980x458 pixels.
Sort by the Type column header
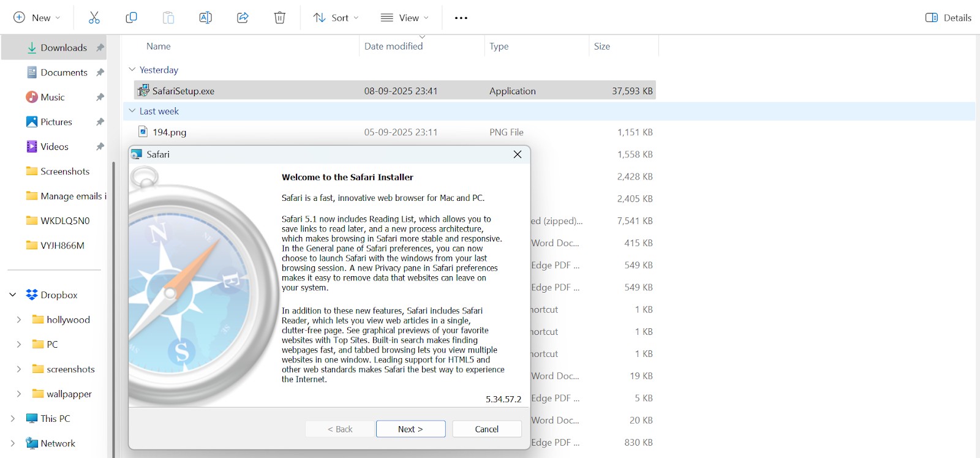pos(499,47)
